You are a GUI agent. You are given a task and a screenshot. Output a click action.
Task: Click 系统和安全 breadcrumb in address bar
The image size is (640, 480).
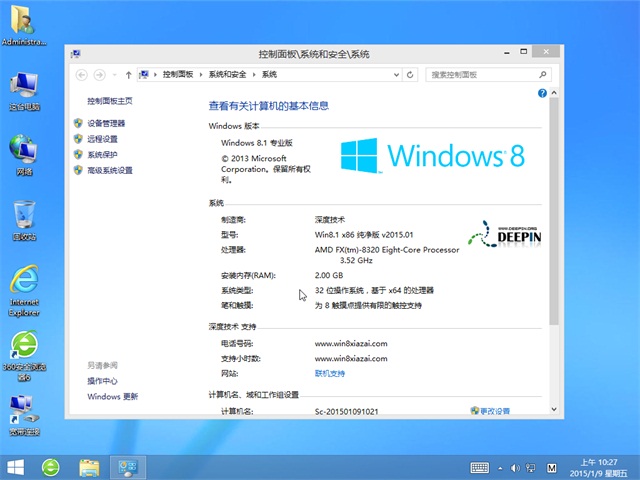pyautogui.click(x=227, y=74)
